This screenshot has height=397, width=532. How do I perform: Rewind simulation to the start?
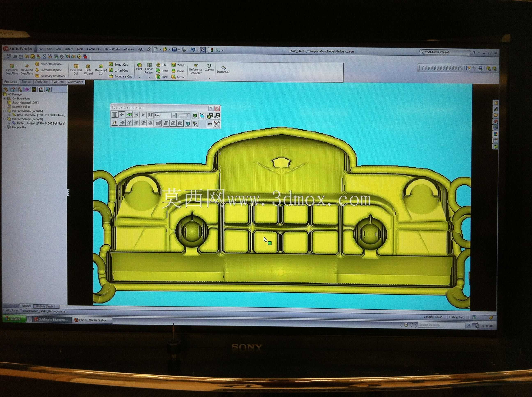tap(129, 115)
